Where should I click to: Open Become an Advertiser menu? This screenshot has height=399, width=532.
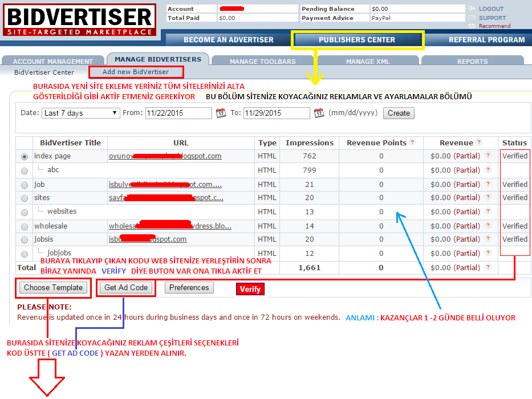pos(228,40)
